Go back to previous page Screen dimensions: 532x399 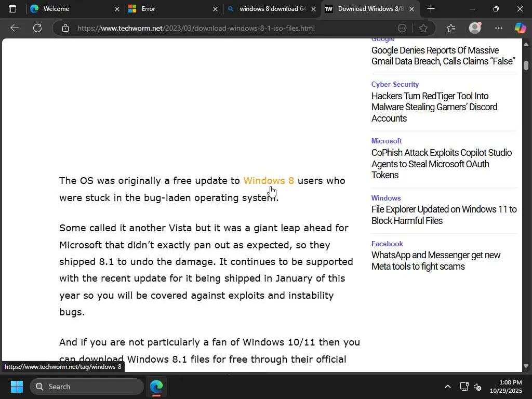(14, 28)
